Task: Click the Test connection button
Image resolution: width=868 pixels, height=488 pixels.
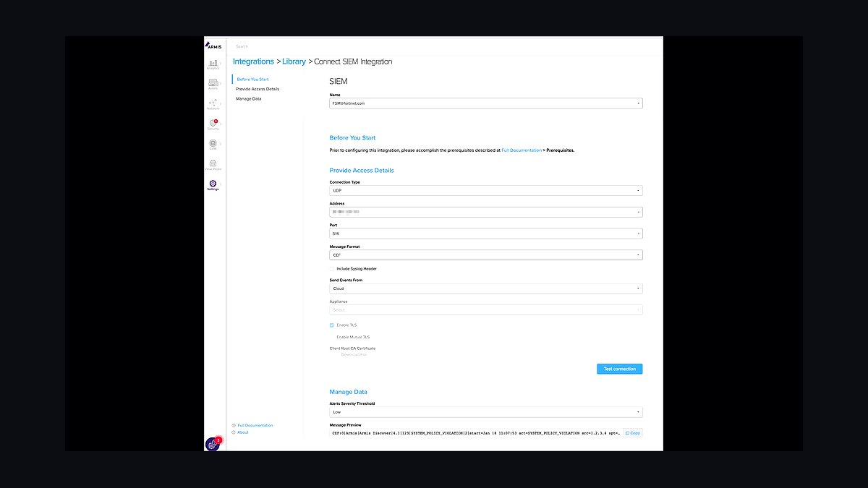Action: coord(620,369)
